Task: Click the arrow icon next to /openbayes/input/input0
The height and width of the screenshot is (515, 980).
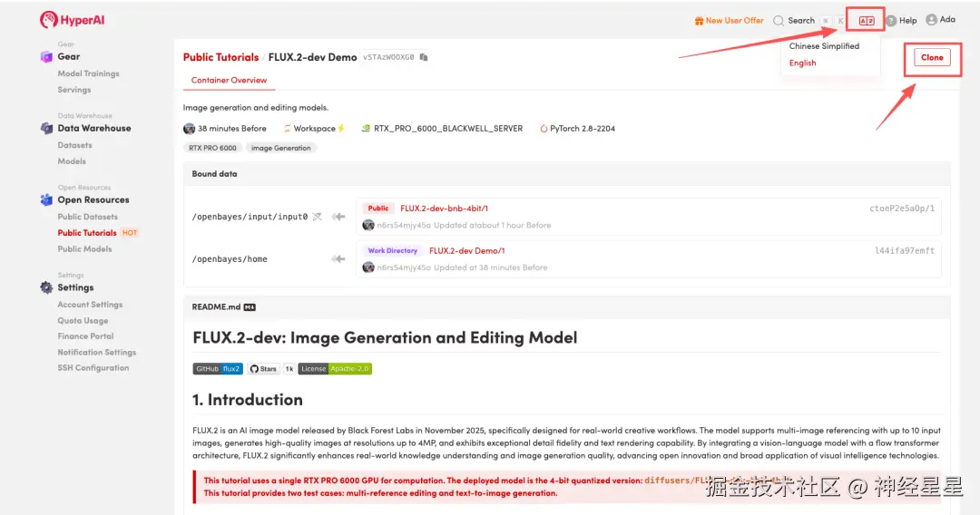Action: click(x=338, y=217)
